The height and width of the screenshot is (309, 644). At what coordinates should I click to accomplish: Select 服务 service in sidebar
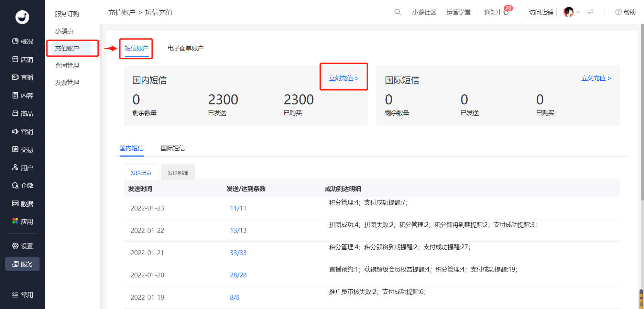(22, 264)
